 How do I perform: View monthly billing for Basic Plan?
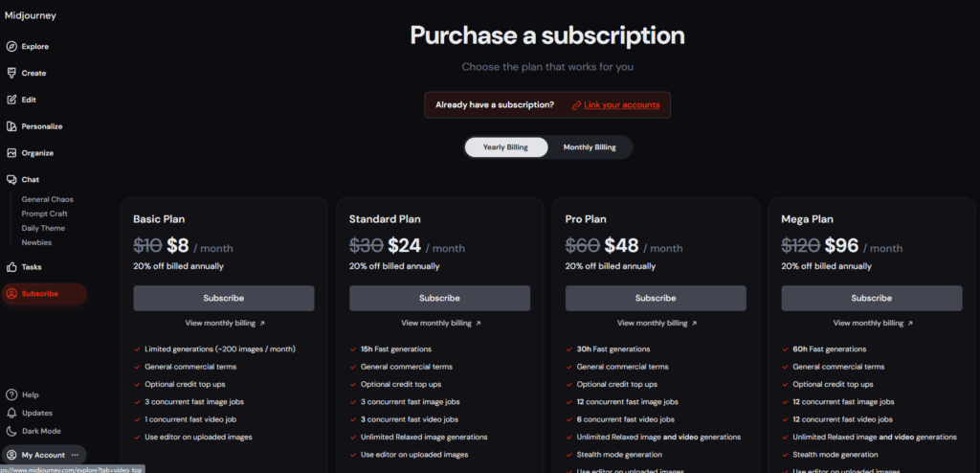pos(225,324)
